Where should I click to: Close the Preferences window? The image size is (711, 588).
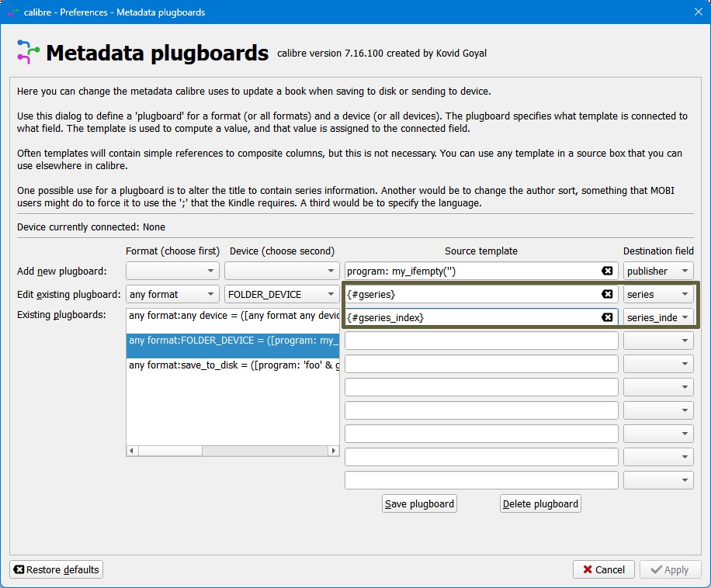click(699, 12)
